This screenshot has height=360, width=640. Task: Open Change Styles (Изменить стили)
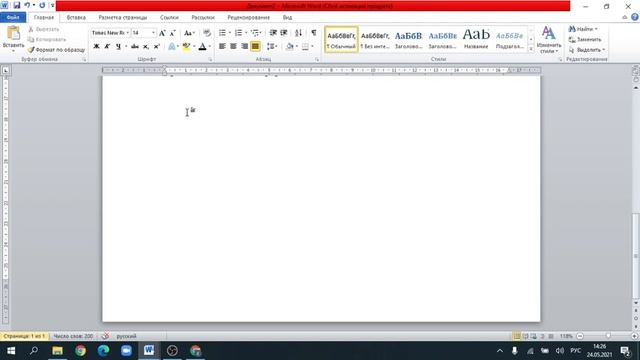pyautogui.click(x=549, y=40)
